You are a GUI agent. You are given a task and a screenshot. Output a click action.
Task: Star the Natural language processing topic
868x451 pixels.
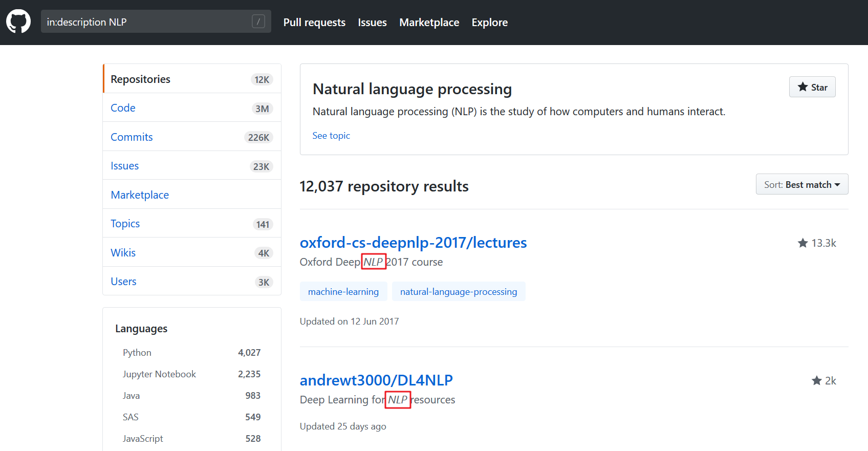coord(812,87)
